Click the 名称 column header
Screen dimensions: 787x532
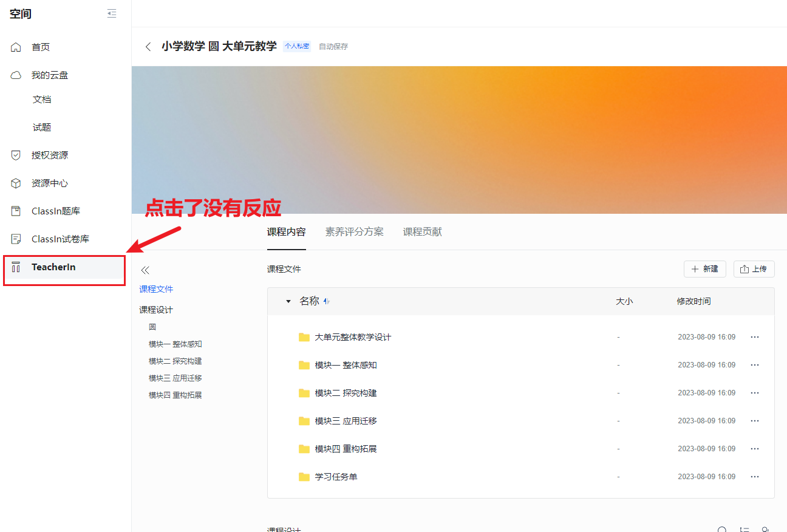pos(309,301)
